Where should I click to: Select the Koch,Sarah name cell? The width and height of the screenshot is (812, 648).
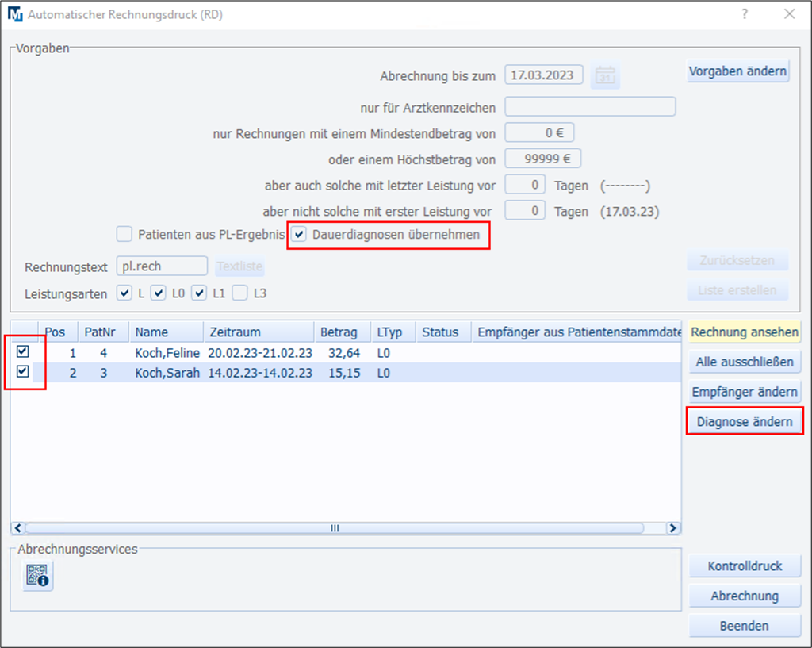tap(167, 373)
